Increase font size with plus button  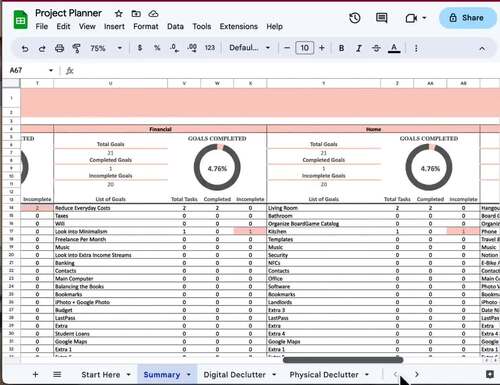[322, 48]
